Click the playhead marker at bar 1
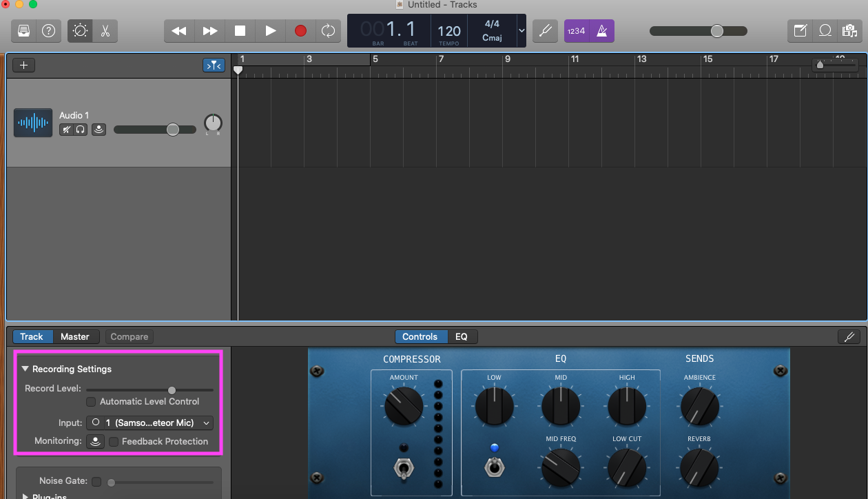 click(238, 70)
